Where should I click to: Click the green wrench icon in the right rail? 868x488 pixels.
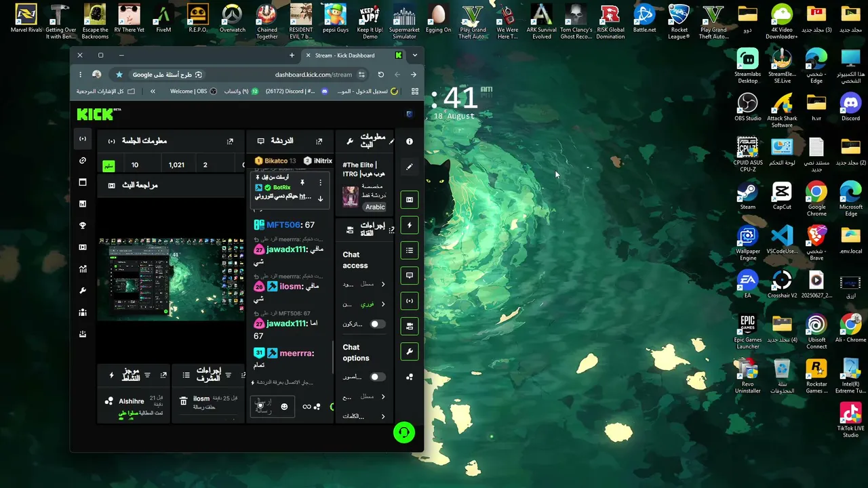(x=410, y=352)
